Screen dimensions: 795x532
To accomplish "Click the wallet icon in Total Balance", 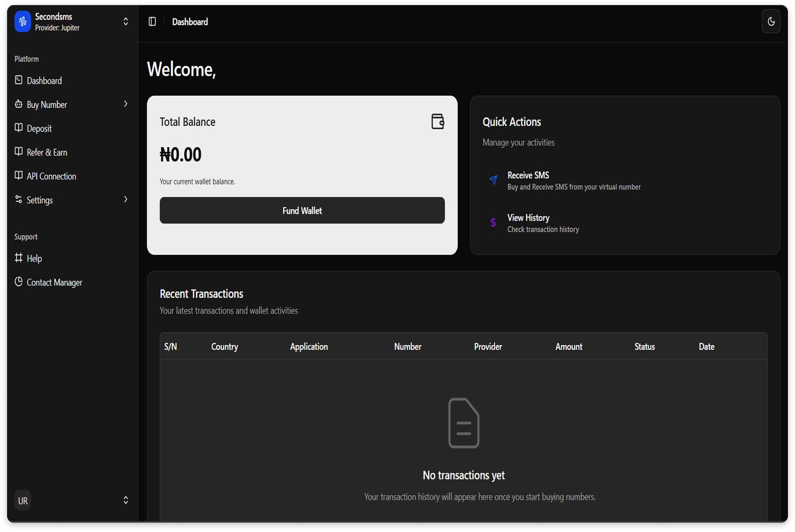I will click(x=437, y=121).
